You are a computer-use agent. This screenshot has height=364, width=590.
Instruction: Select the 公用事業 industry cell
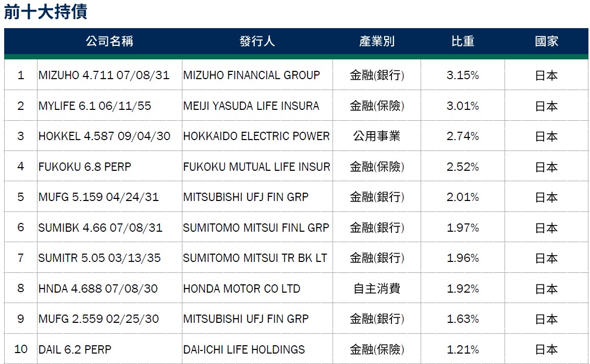coord(377,136)
